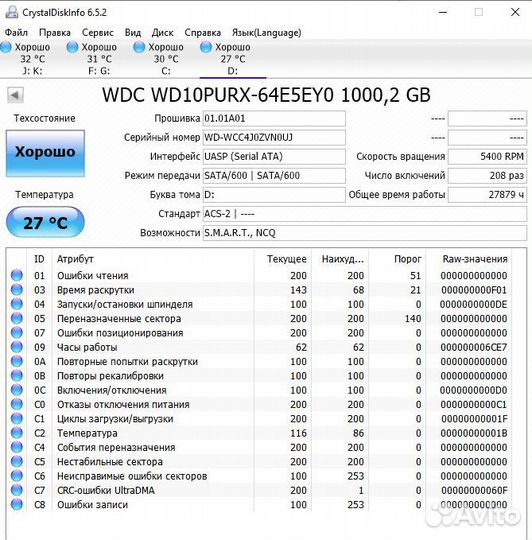Click the firmware field 01.01A01
Viewport: 532px width, 540px height.
coord(274,118)
